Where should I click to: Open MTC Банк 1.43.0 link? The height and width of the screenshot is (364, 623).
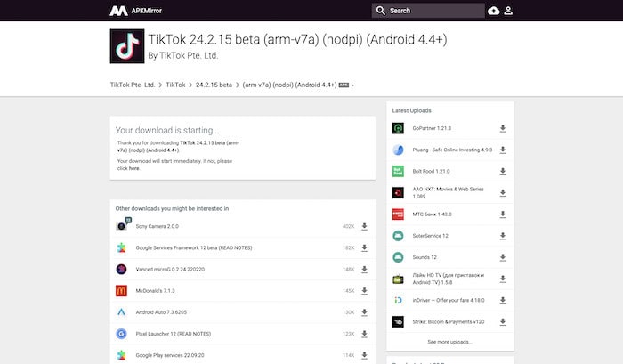(x=432, y=214)
